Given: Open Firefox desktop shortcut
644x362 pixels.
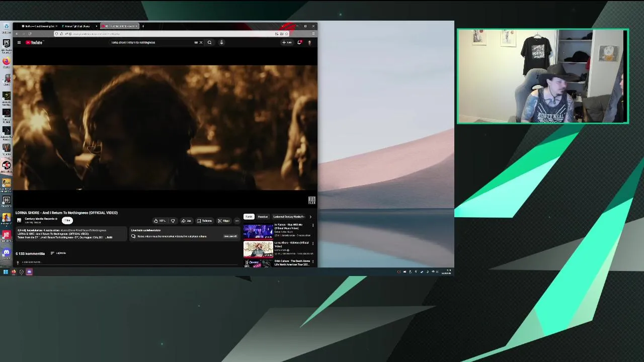Looking at the screenshot, I should 6,62.
